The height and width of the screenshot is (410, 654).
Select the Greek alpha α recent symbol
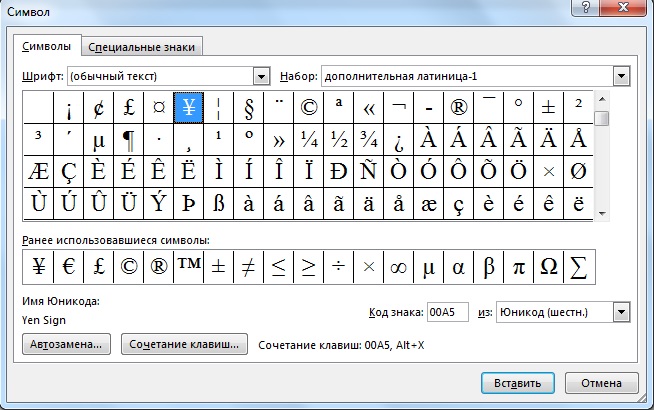[459, 267]
